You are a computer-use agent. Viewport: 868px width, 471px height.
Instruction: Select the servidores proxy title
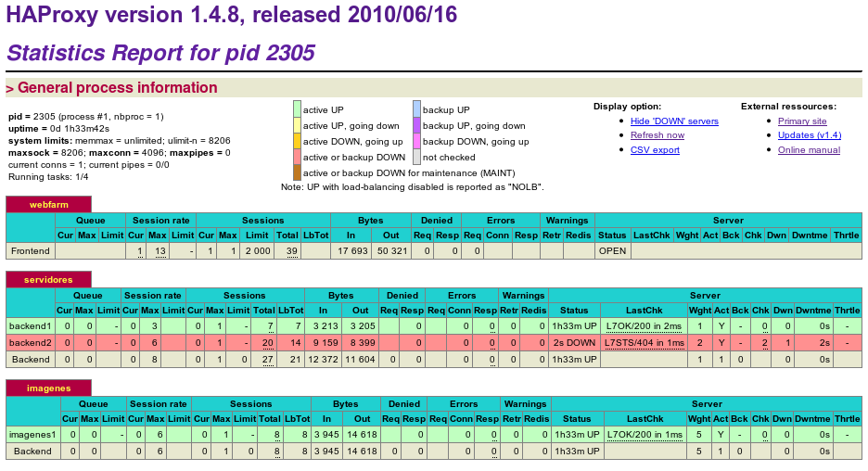[48, 279]
